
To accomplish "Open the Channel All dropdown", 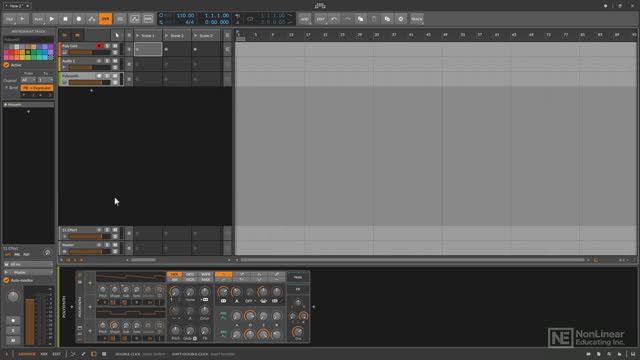I will [28, 80].
